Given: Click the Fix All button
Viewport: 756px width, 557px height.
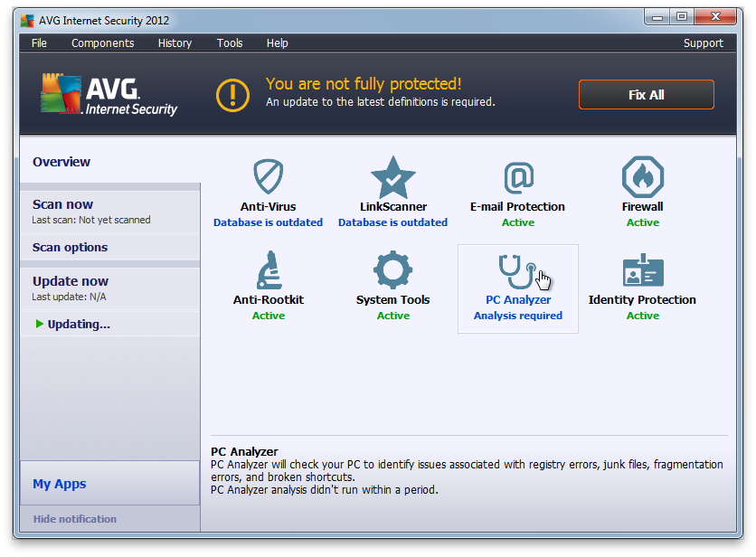Looking at the screenshot, I should (x=646, y=95).
